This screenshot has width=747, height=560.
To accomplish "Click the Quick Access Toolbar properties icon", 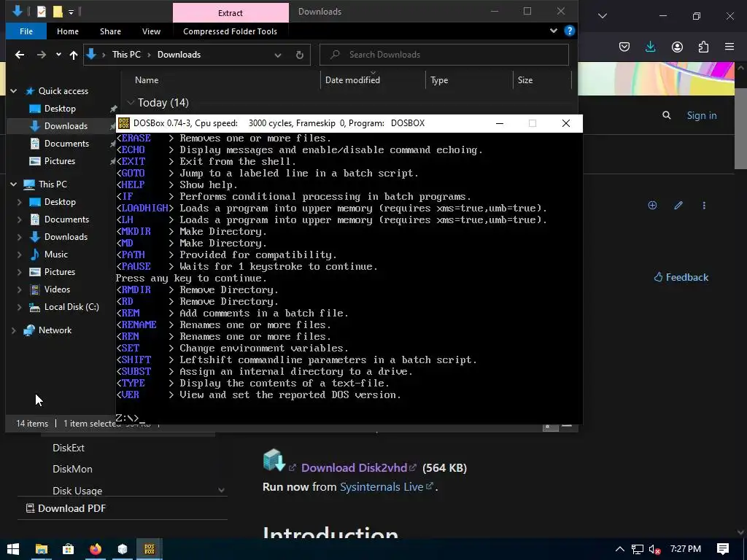I will coord(42,12).
